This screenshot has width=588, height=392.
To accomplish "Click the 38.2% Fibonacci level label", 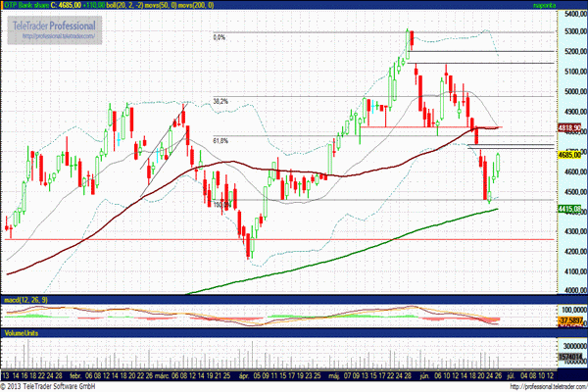I will click(x=220, y=101).
